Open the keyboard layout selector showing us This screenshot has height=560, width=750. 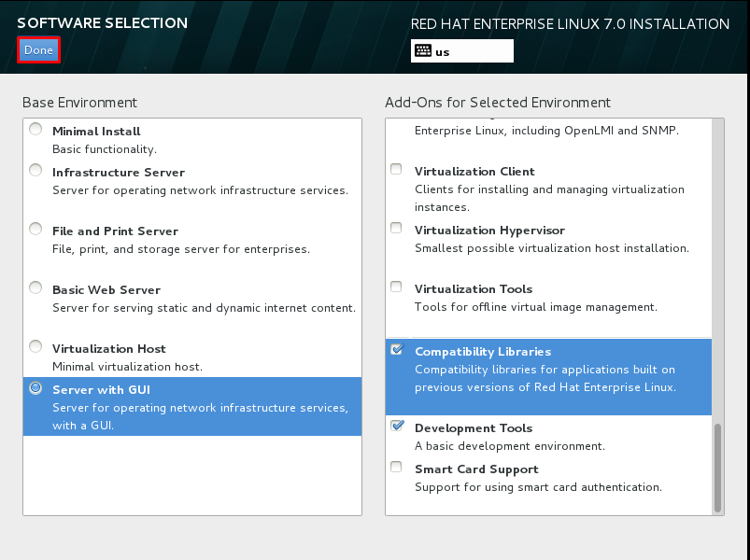pyautogui.click(x=461, y=49)
